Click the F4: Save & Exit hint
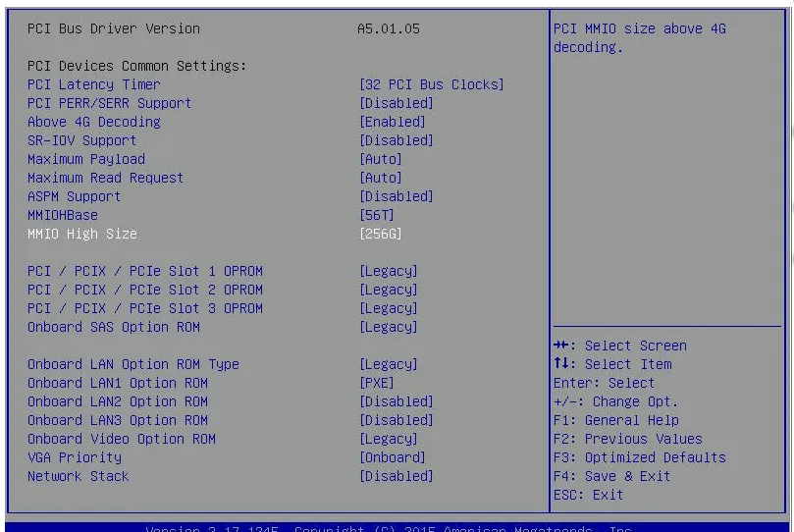This screenshot has width=794, height=532. click(611, 476)
